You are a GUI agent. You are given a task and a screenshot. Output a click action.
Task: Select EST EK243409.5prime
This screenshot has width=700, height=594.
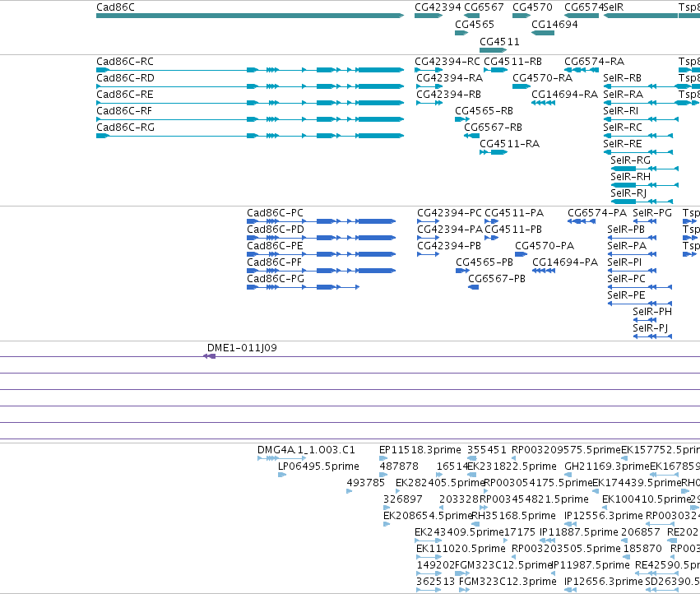coord(428,541)
